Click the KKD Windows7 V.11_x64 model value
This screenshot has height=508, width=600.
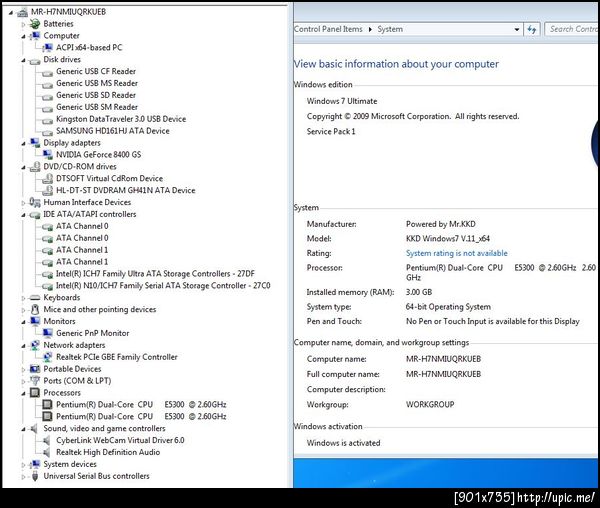[448, 239]
